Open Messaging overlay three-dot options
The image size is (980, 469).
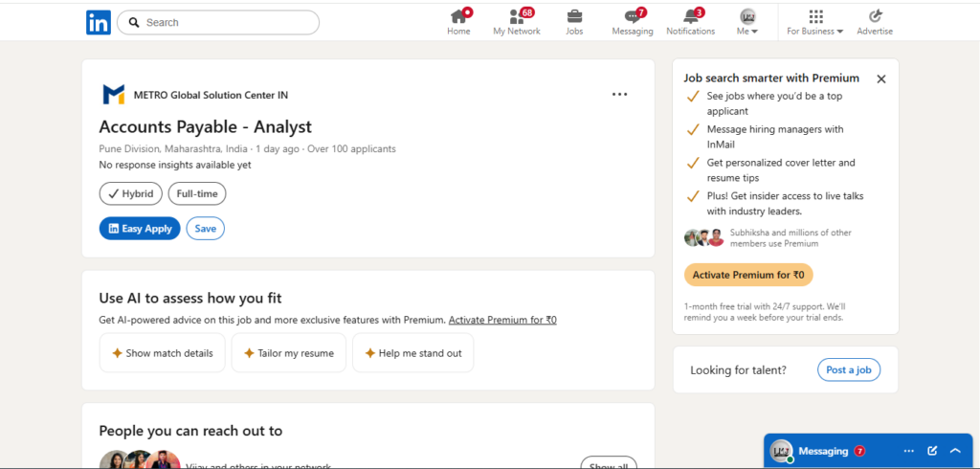point(909,451)
